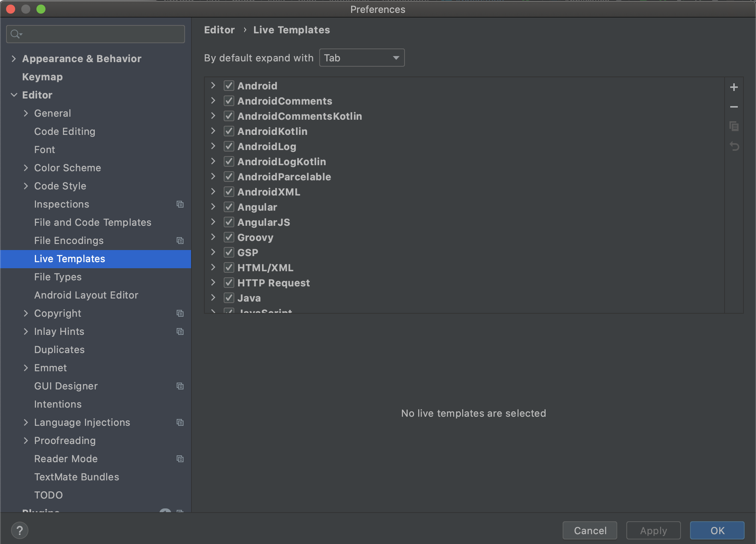Viewport: 756px width, 544px height.
Task: Disable the Groovy template group
Action: point(229,237)
